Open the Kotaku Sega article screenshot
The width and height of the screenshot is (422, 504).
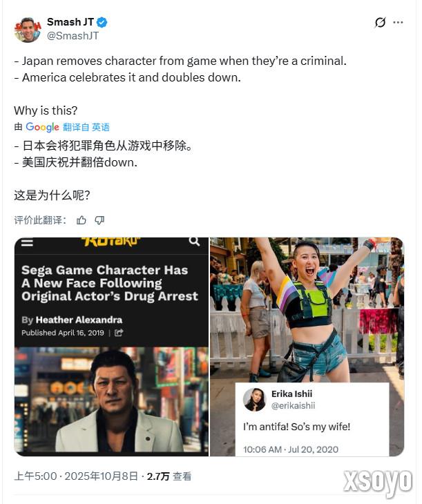pos(111,347)
